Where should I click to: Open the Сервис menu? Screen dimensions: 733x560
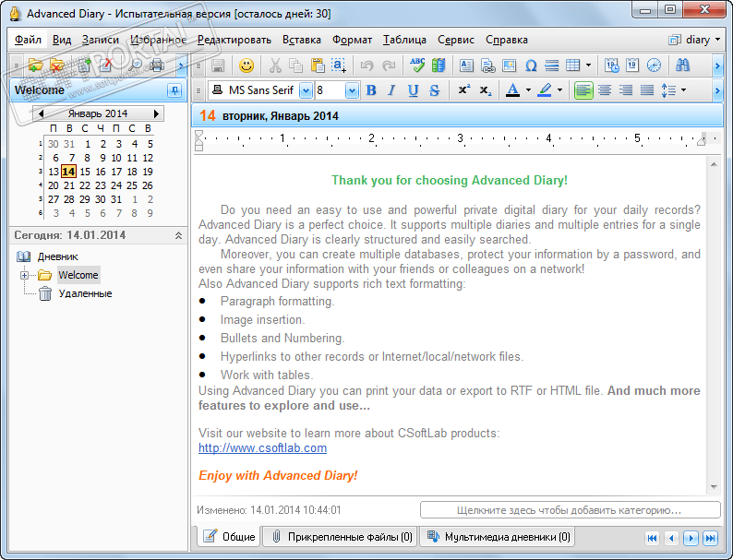[x=456, y=40]
